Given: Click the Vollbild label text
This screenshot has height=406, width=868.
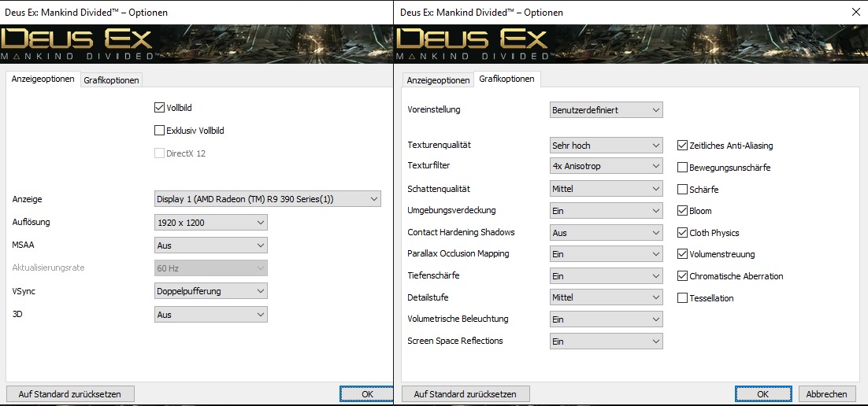Looking at the screenshot, I should pyautogui.click(x=180, y=108).
